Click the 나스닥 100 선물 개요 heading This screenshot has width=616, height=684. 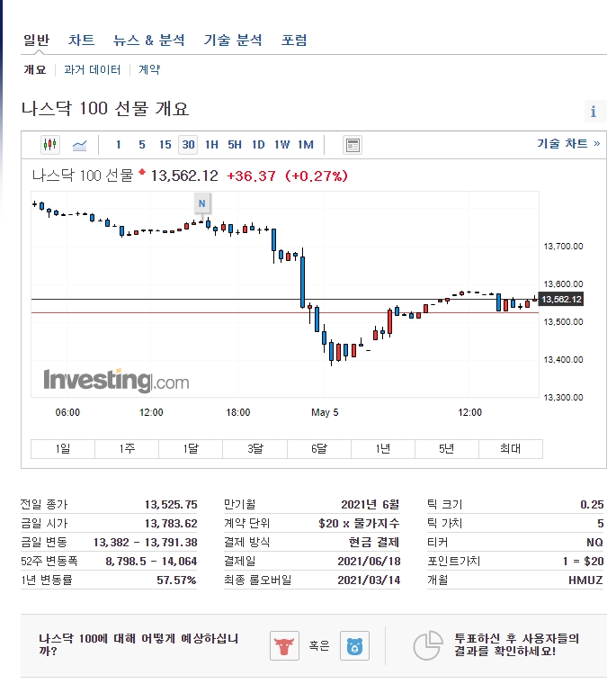coord(105,109)
